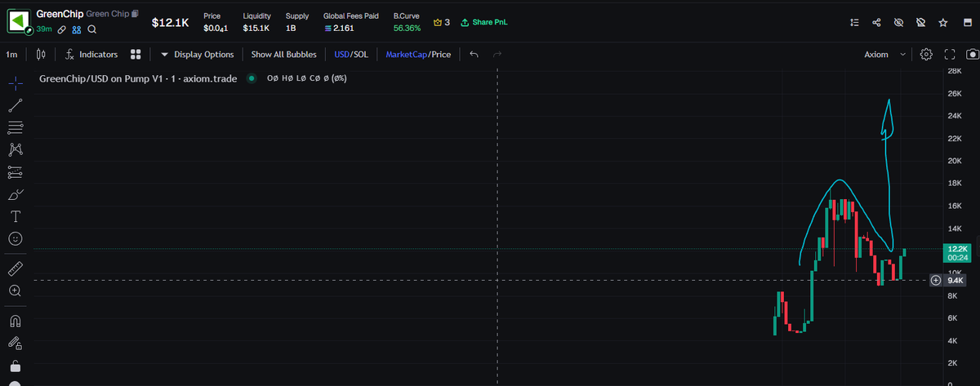Screen dimensions: 980x386
Task: Select the brush drawing tool
Action: [15, 194]
